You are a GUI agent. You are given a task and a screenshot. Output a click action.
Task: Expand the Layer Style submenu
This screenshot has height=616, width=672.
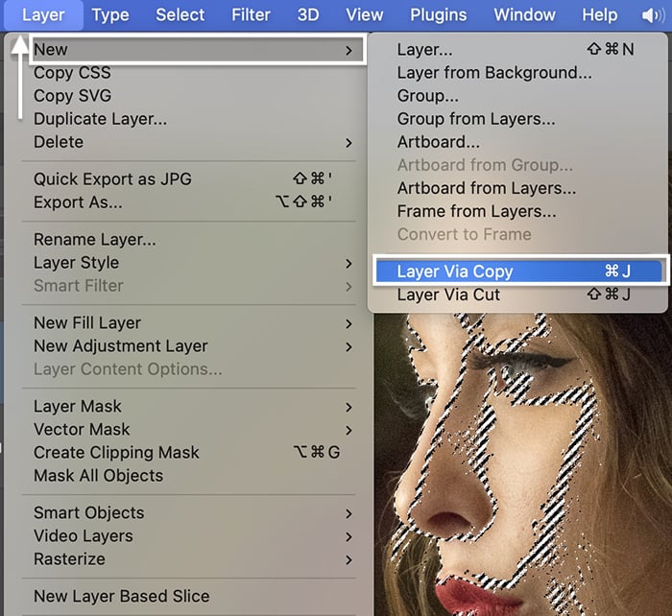188,263
